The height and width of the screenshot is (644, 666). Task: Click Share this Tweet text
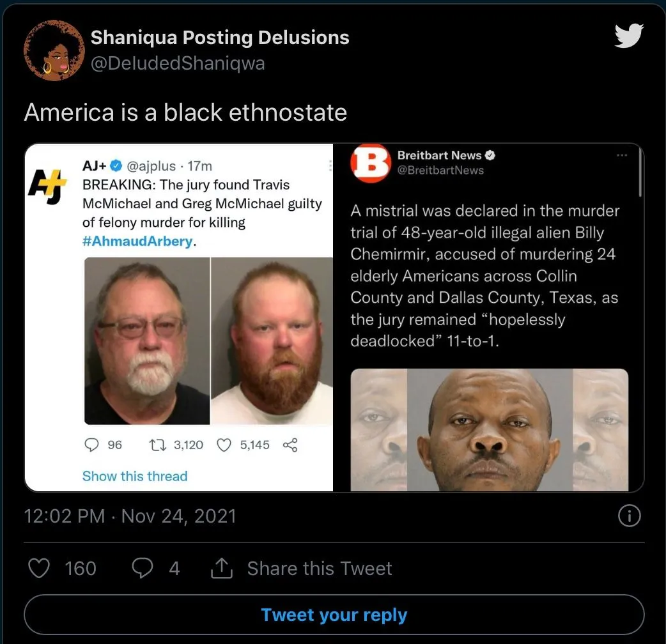click(320, 569)
